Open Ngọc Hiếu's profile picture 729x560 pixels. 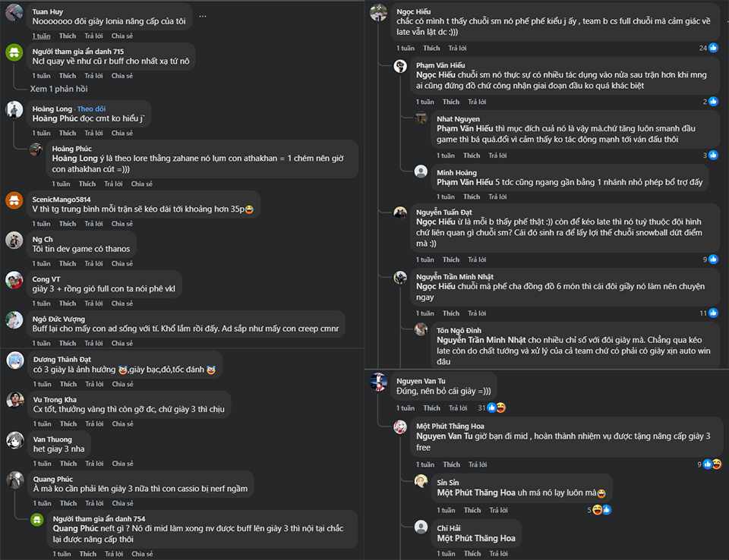[379, 12]
